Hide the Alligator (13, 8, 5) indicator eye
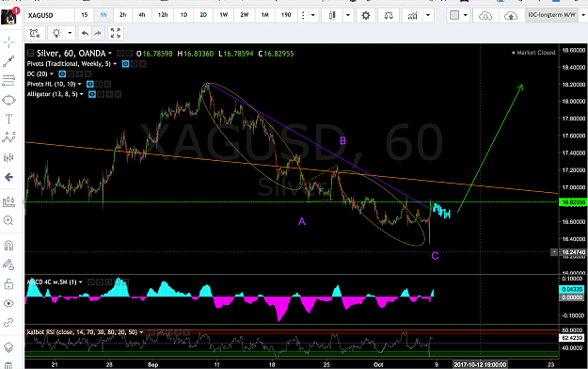 (92, 94)
